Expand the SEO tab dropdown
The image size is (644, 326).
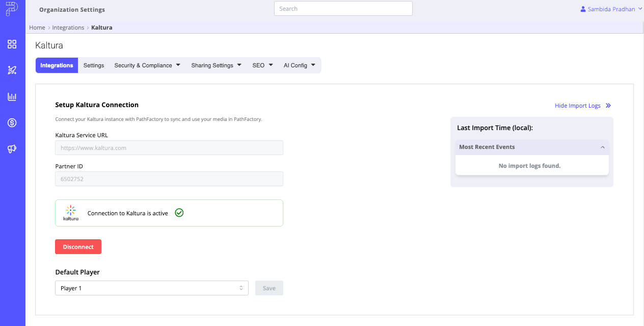[263, 65]
